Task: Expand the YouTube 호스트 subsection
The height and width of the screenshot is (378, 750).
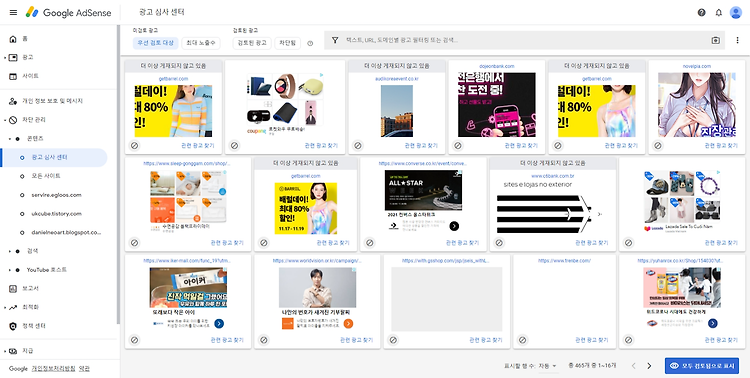Action: [x=10, y=270]
